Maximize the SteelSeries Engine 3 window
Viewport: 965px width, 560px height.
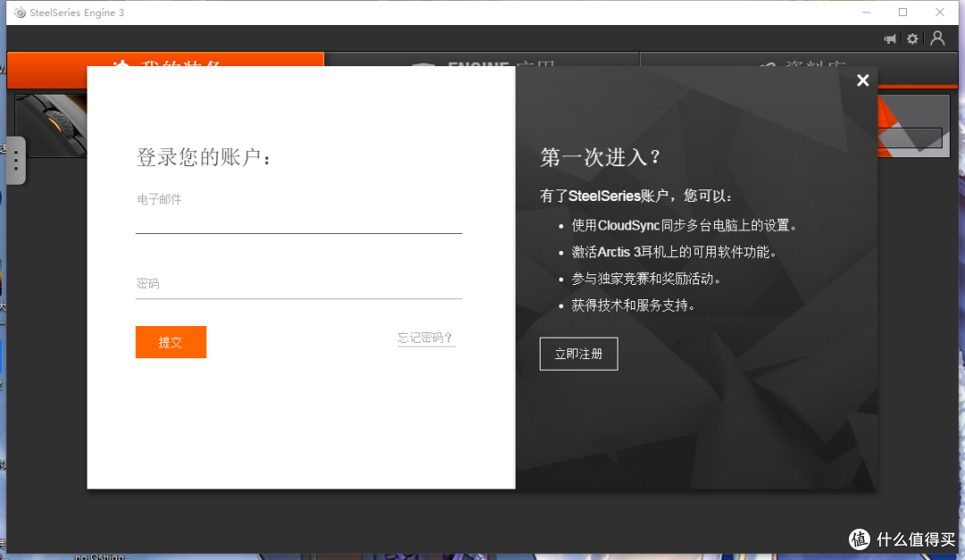[902, 13]
